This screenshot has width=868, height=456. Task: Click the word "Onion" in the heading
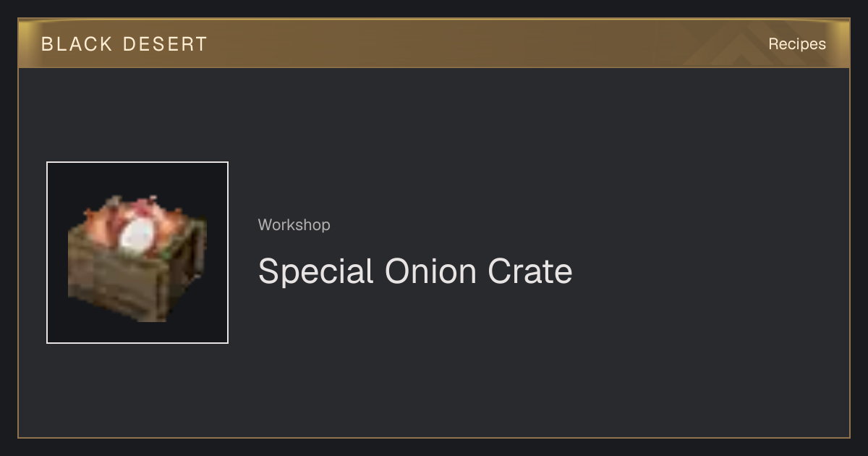click(x=430, y=271)
